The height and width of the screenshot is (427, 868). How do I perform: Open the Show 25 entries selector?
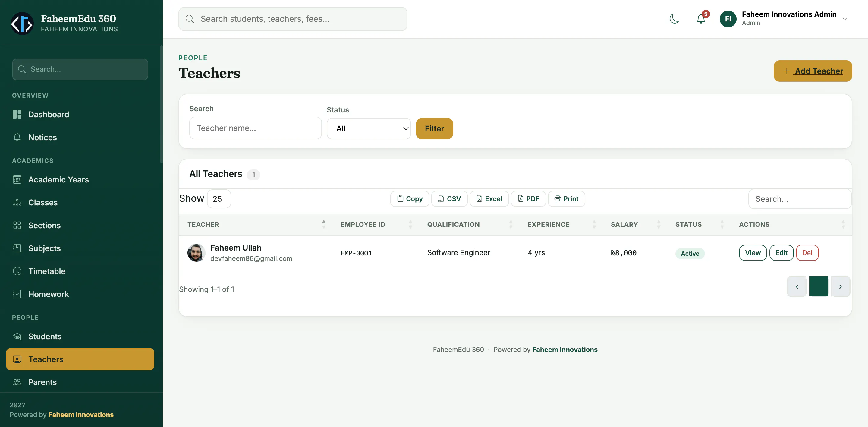click(x=219, y=199)
